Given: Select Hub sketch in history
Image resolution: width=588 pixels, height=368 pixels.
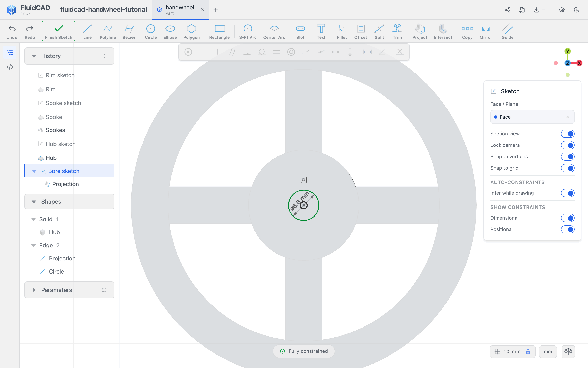Looking at the screenshot, I should (60, 144).
